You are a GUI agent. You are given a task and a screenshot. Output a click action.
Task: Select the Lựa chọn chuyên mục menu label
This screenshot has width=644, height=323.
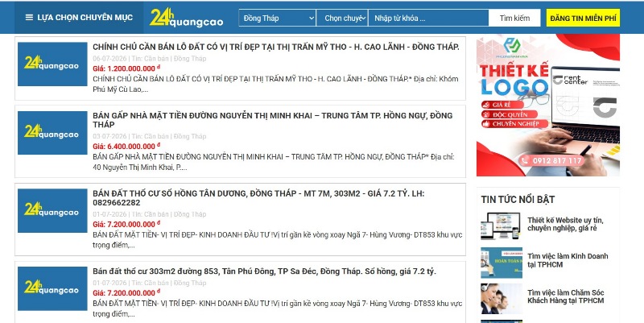pos(85,18)
